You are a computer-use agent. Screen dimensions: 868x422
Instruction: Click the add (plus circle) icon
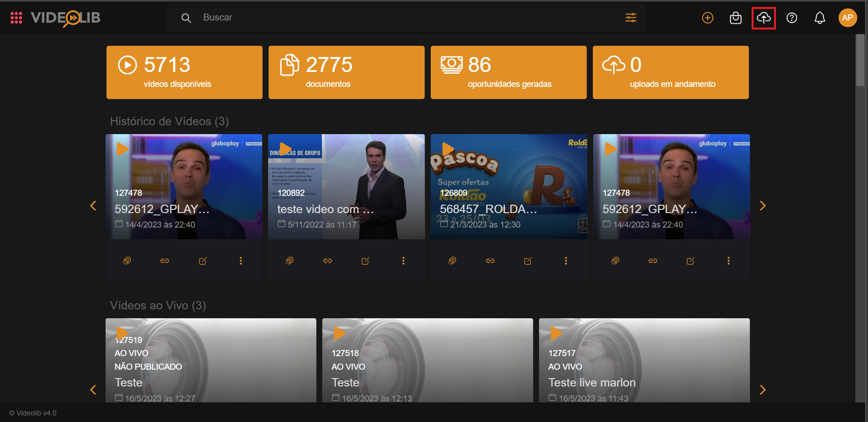coord(708,18)
